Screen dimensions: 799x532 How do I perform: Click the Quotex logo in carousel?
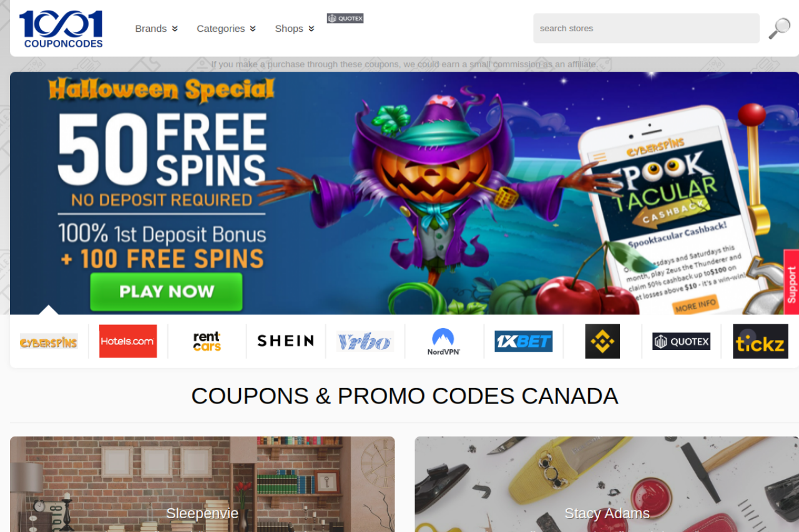681,341
